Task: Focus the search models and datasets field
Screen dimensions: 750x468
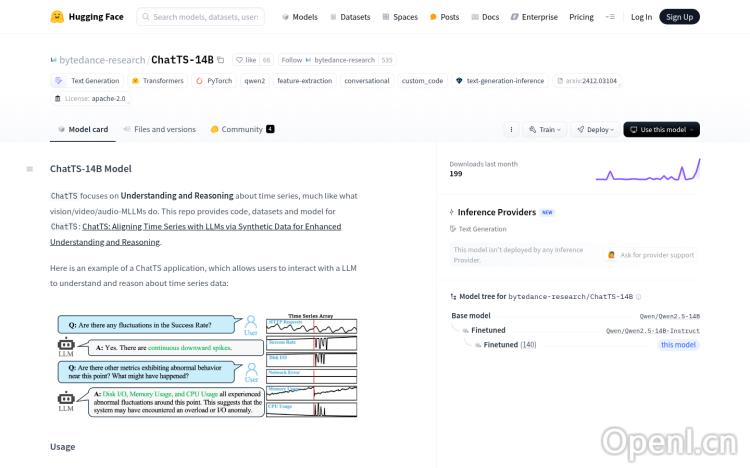Action: 200,17
